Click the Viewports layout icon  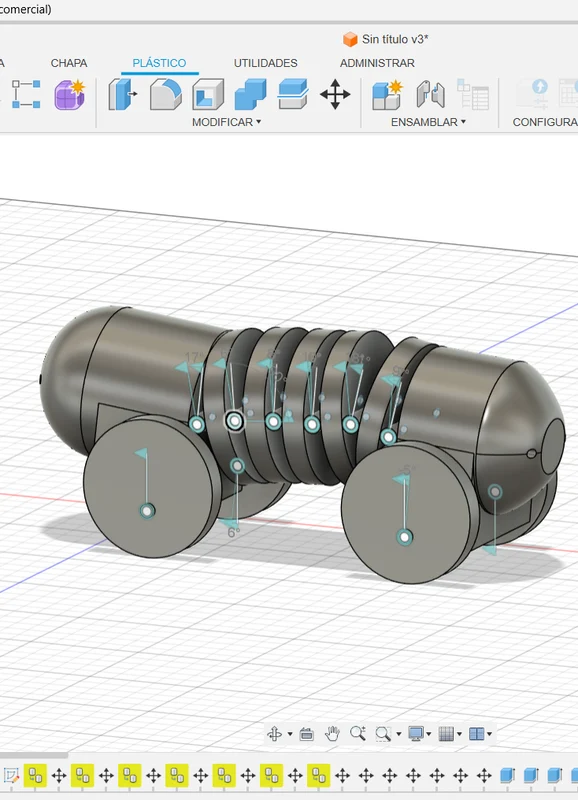(x=476, y=734)
